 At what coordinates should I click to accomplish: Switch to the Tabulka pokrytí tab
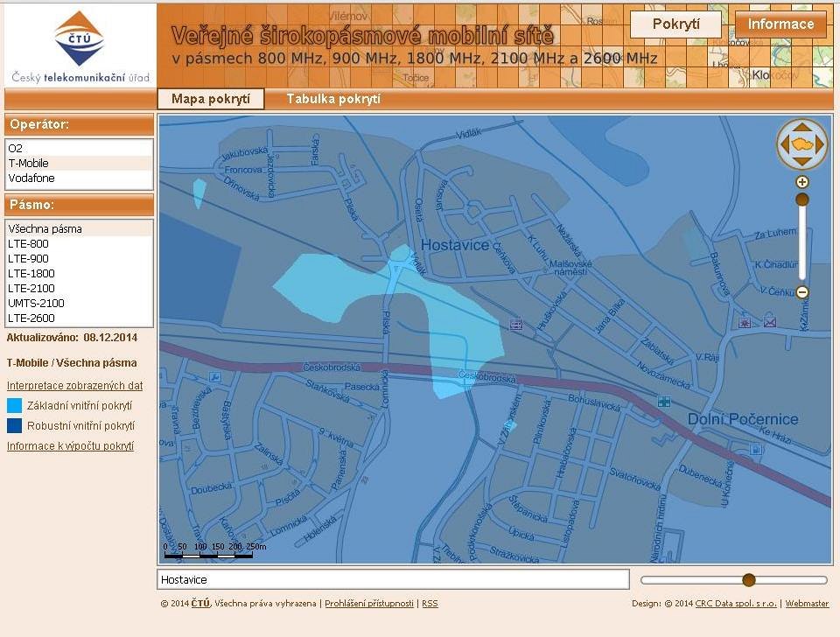click(x=333, y=99)
